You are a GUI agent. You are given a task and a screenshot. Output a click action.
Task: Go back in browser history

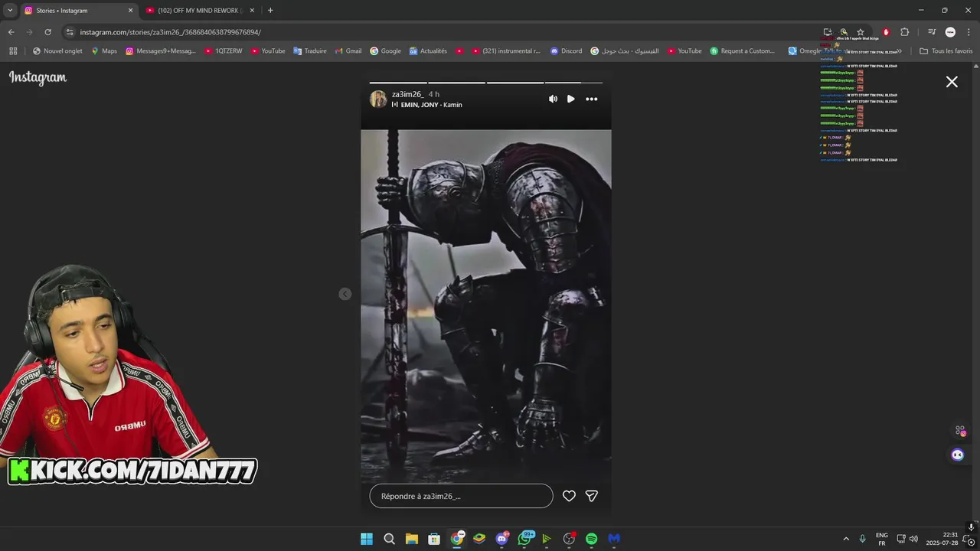pos(11,32)
